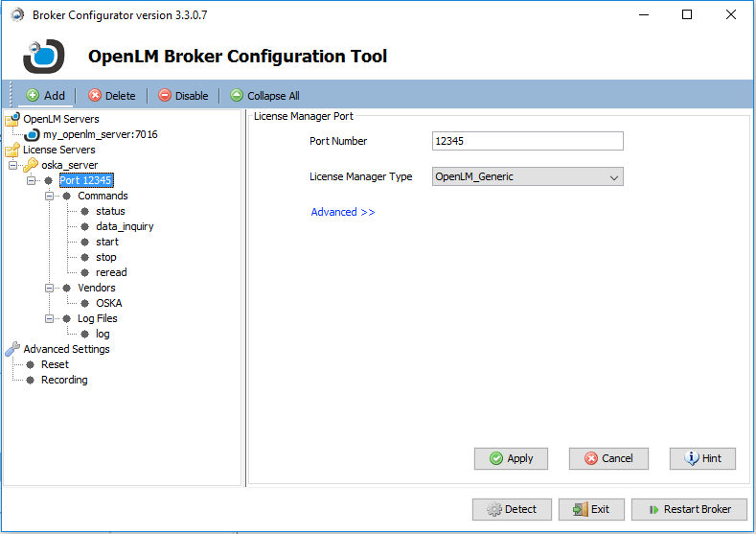Image resolution: width=756 pixels, height=534 pixels.
Task: Select the OSKA vendor entry
Action: coord(108,303)
